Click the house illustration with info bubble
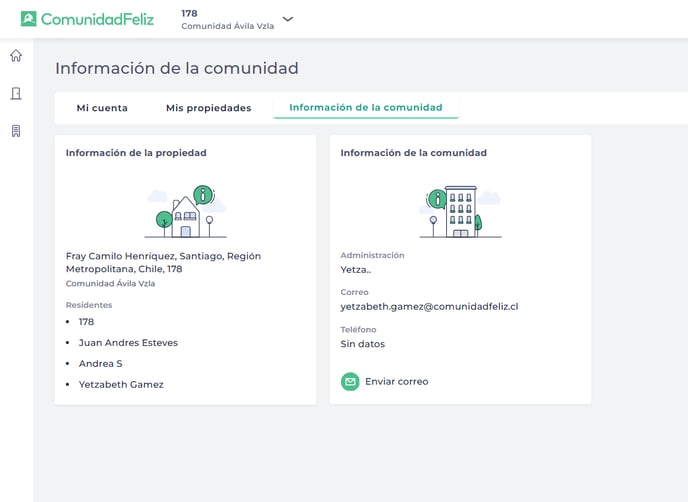The width and height of the screenshot is (688, 502). [x=186, y=212]
